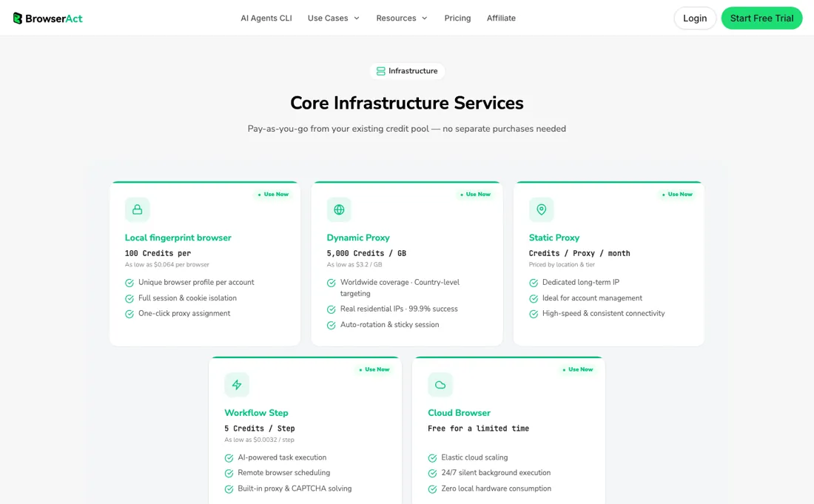Click checkmark beside High-speed & consistent connectivity

coord(533,314)
